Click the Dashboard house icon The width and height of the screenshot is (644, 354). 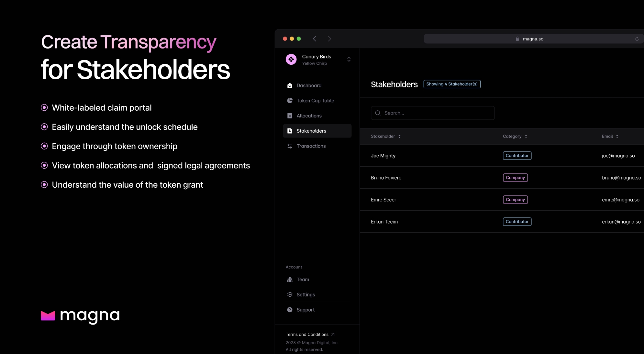click(x=290, y=85)
